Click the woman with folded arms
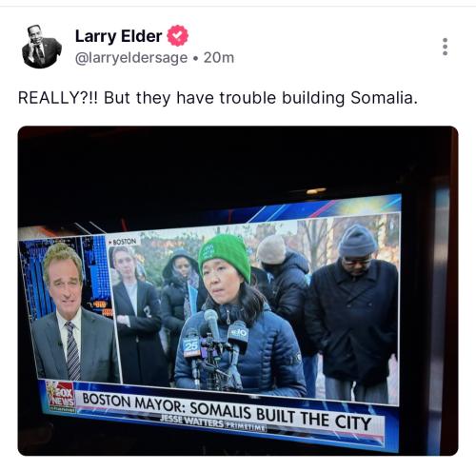This screenshot has height=471, width=476. [135, 316]
